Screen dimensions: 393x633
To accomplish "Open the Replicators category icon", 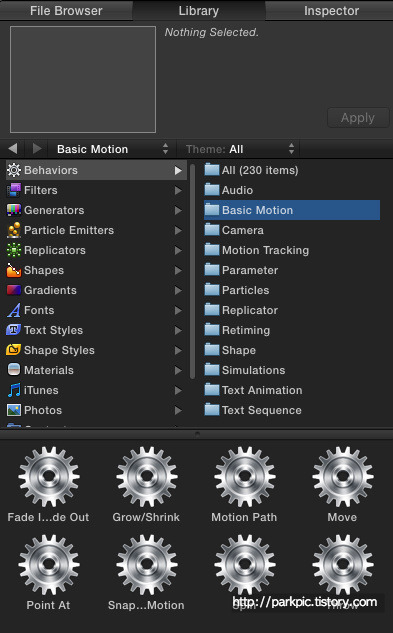I will (x=14, y=250).
